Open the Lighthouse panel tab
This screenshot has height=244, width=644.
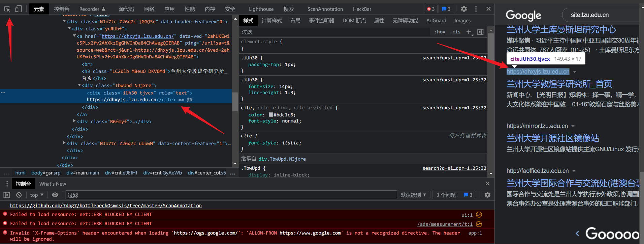pyautogui.click(x=261, y=9)
